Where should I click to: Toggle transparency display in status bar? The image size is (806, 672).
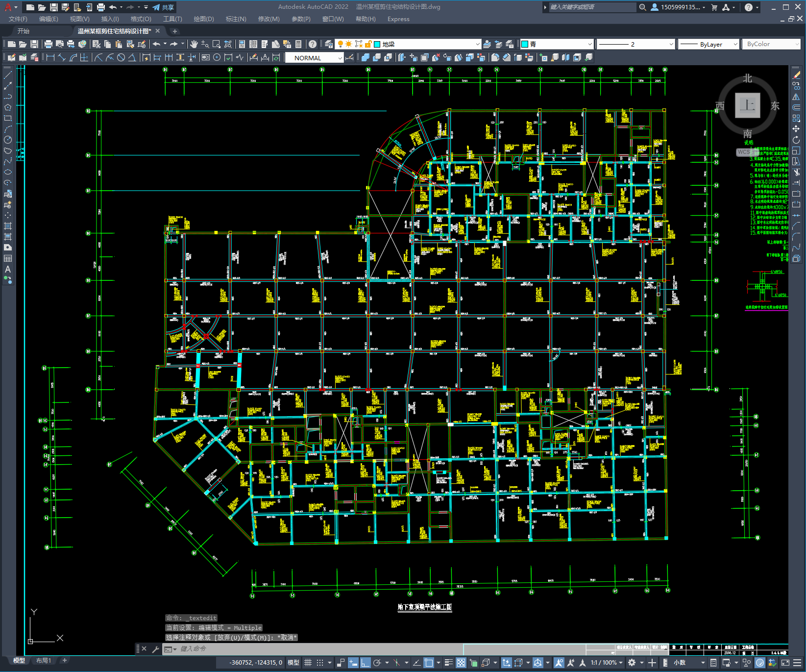tap(461, 663)
